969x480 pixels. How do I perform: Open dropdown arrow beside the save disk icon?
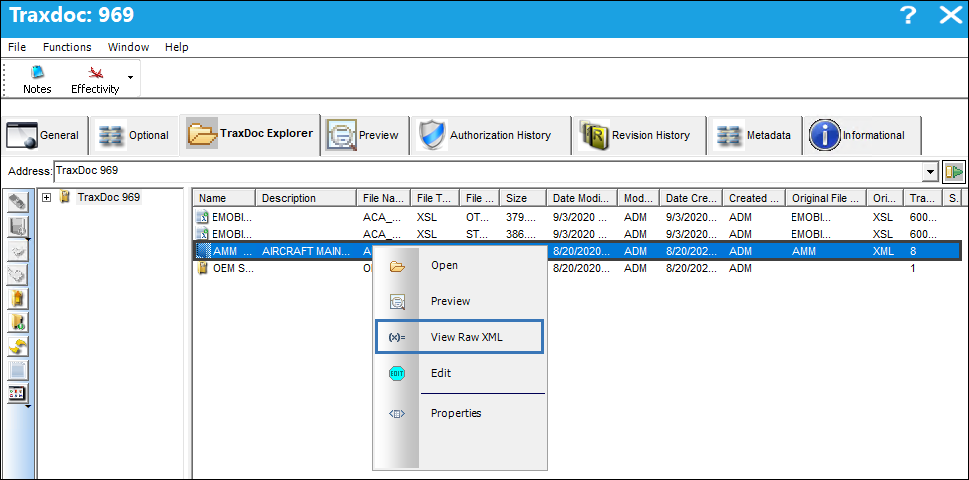pyautogui.click(x=28, y=237)
